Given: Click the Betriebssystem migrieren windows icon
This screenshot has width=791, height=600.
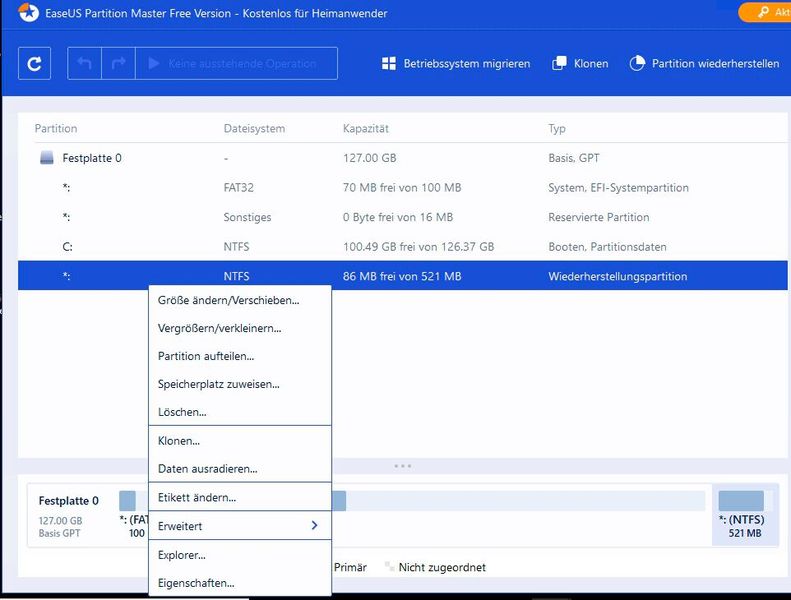Looking at the screenshot, I should tap(388, 64).
